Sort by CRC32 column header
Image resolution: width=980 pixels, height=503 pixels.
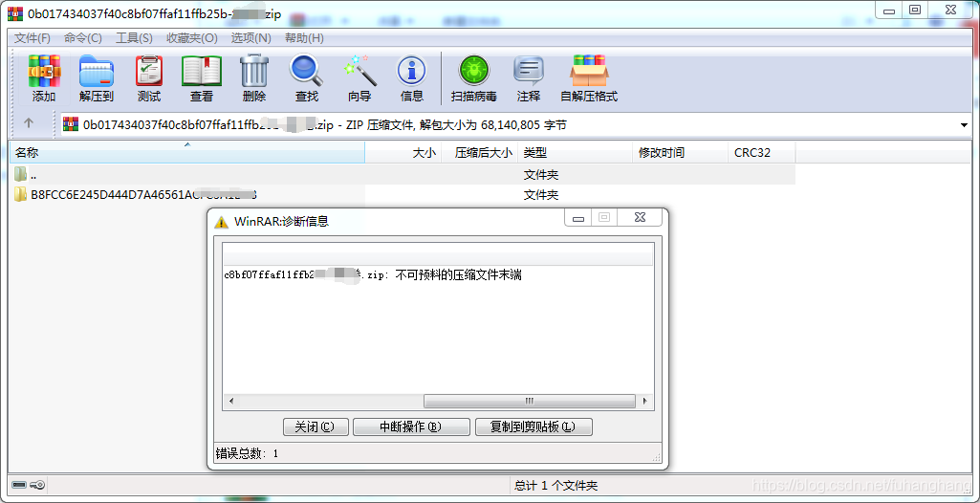pos(761,152)
